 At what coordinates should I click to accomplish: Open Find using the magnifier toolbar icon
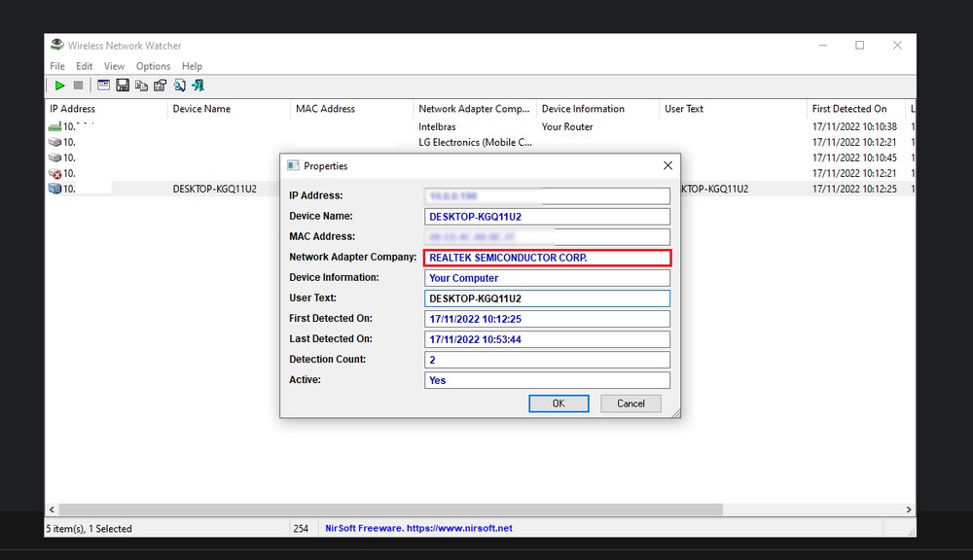pyautogui.click(x=181, y=85)
